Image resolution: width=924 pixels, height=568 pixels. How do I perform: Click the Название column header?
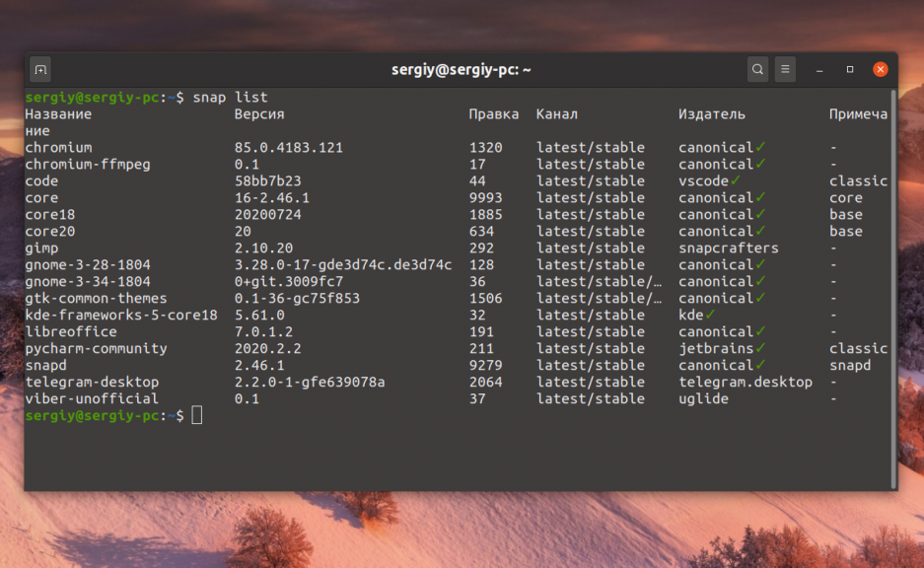pyautogui.click(x=58, y=114)
